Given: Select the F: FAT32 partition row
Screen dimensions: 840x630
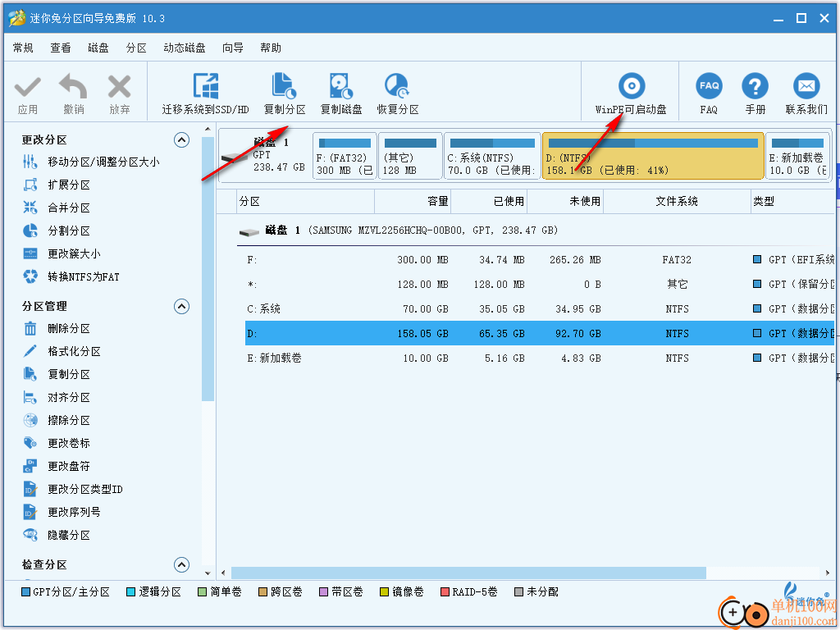Looking at the screenshot, I should coord(540,260).
